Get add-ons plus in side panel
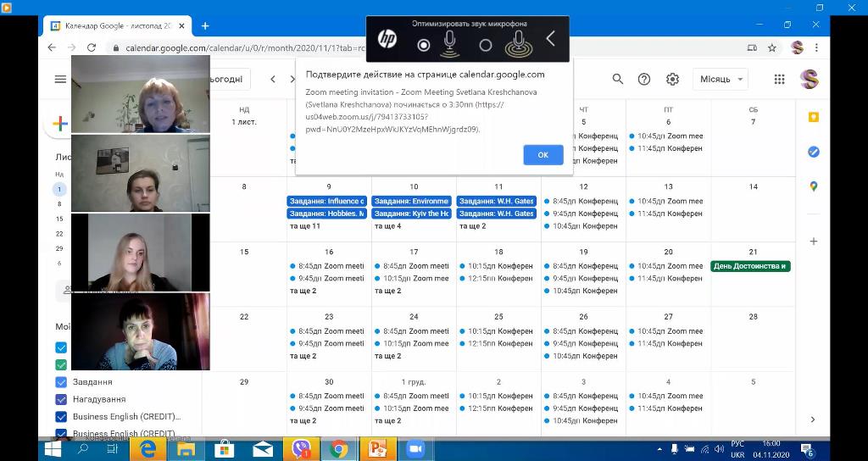 [x=813, y=242]
